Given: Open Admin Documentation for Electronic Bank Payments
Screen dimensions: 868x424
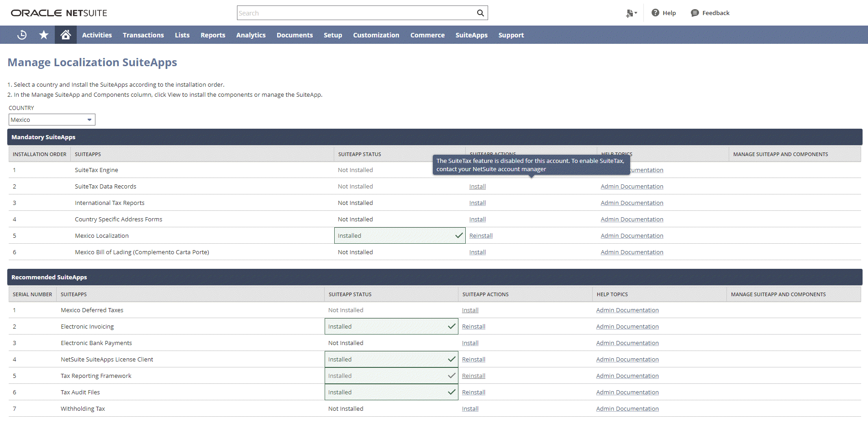Looking at the screenshot, I should click(x=627, y=343).
